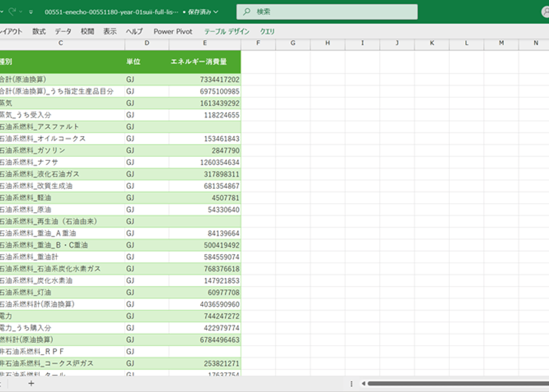
Task: Select the cell 石油系燃料_アスファルト
Action: 62,127
